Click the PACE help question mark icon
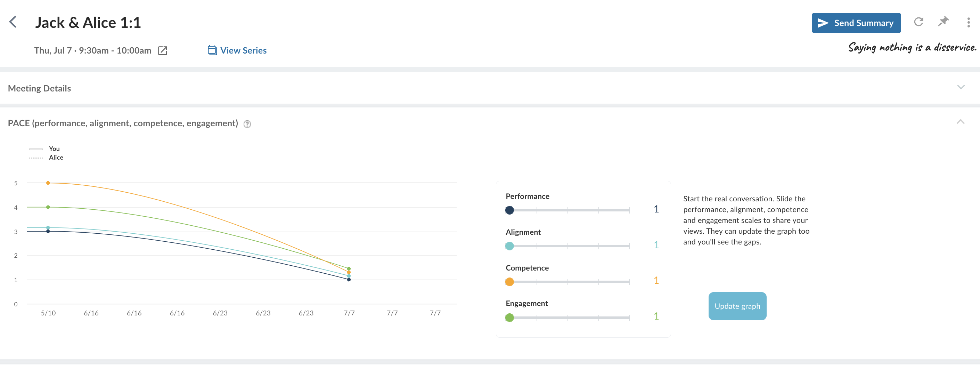 (x=247, y=124)
